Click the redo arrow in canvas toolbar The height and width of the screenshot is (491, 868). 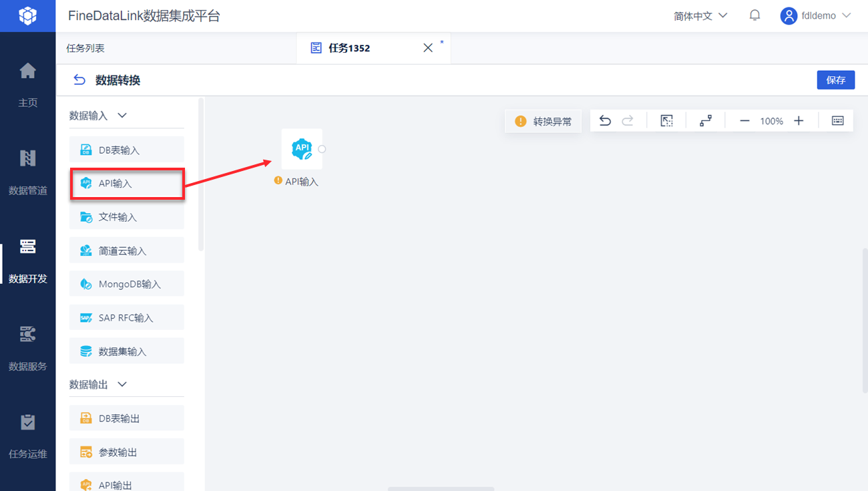click(628, 121)
